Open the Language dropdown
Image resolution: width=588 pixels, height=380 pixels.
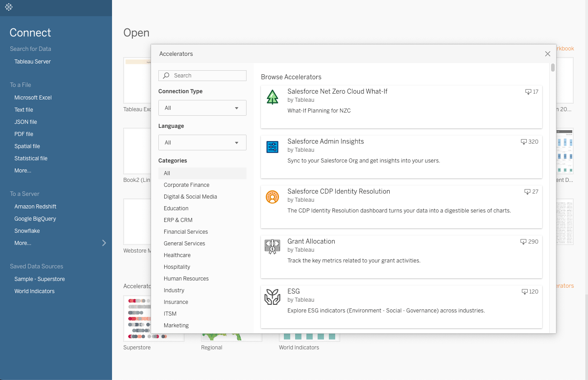tap(202, 143)
